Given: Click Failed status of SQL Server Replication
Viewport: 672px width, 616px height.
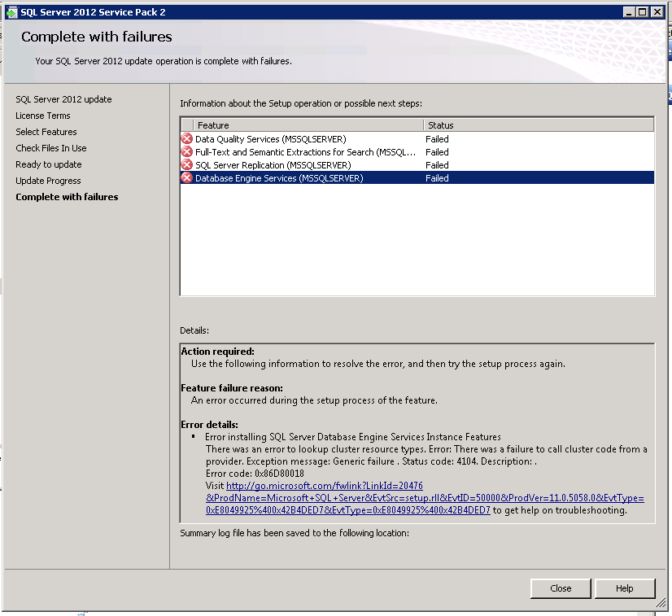Looking at the screenshot, I should (x=437, y=165).
